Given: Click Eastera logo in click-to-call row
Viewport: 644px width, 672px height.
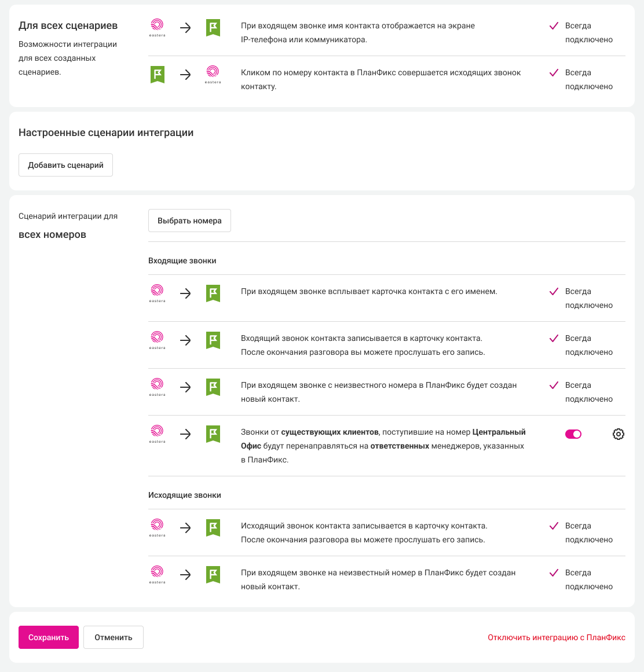Looking at the screenshot, I should (213, 74).
